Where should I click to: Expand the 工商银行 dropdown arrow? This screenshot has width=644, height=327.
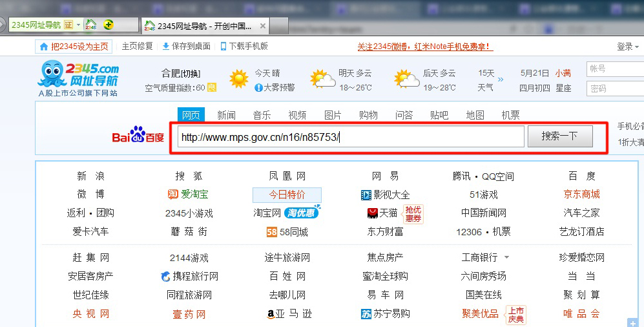(x=507, y=258)
